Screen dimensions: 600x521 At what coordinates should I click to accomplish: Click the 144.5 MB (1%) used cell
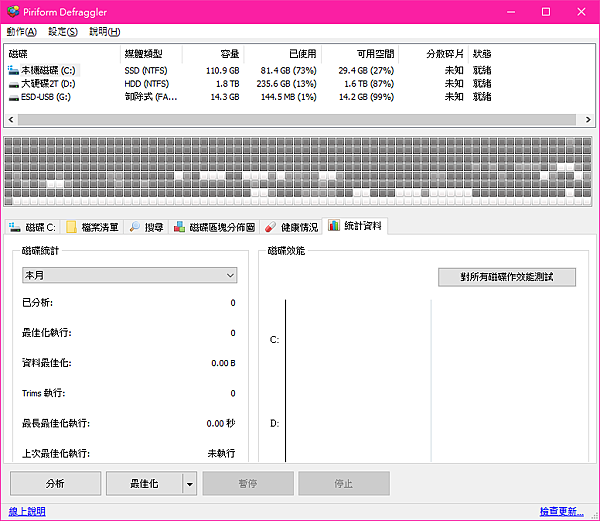click(289, 97)
